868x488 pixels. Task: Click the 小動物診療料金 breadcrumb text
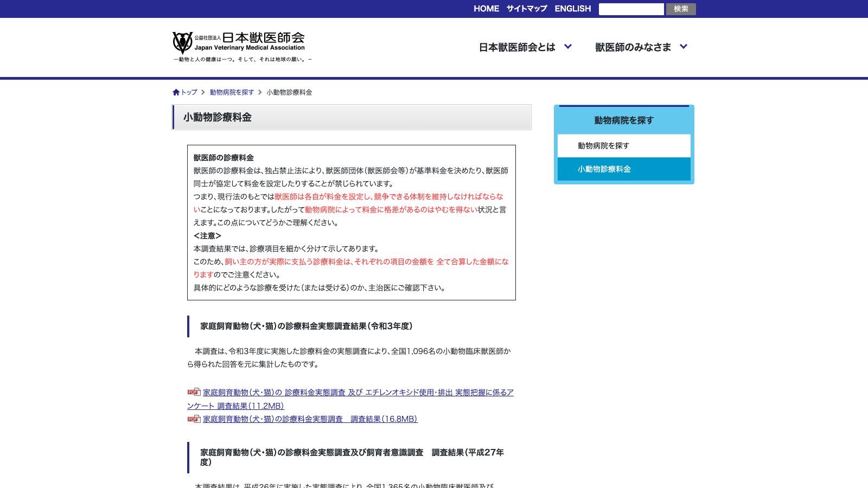(289, 92)
